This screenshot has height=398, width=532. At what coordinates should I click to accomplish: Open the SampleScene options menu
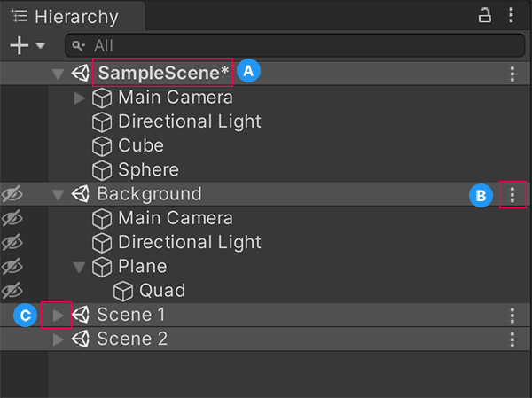coord(512,74)
